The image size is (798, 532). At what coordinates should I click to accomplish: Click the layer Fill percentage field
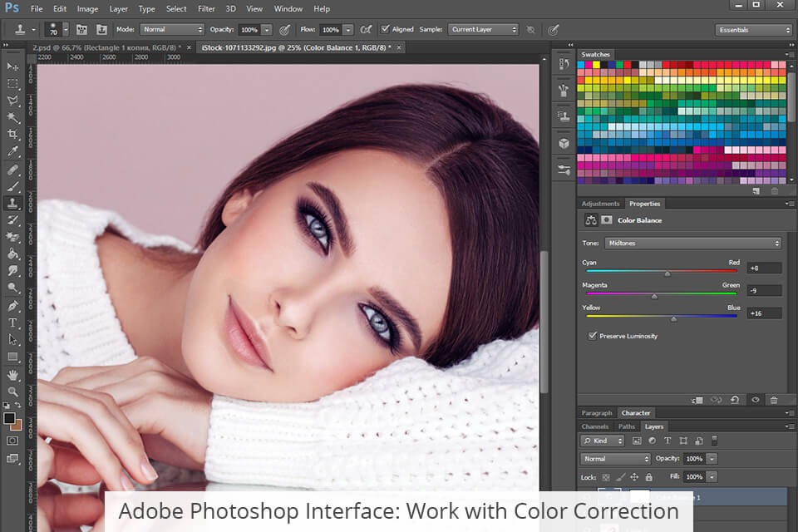click(694, 476)
